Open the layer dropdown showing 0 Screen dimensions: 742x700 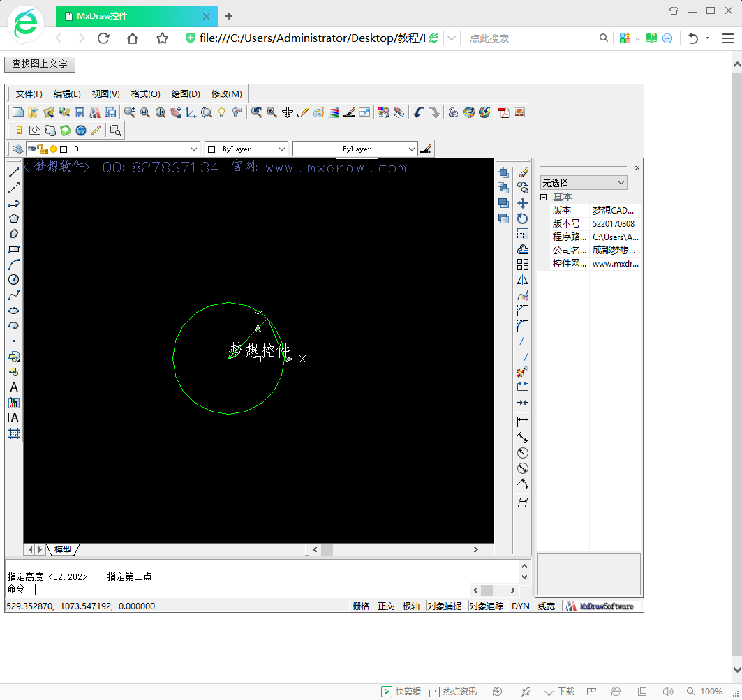[x=112, y=149]
